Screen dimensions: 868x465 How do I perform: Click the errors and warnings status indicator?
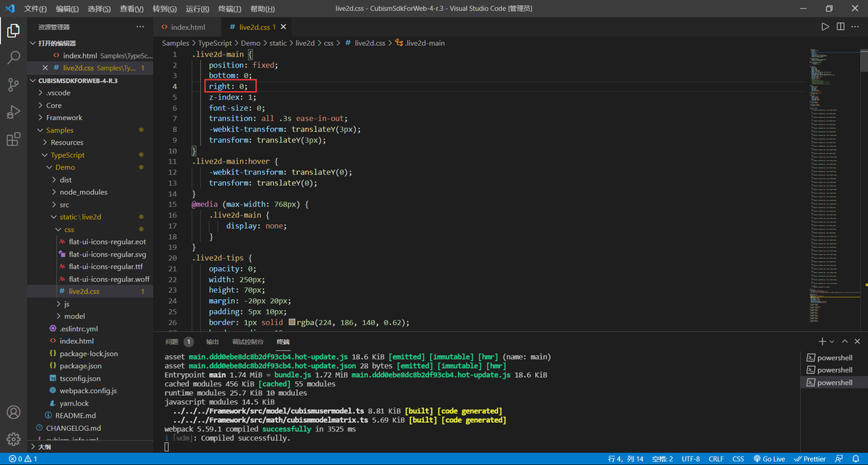(23, 459)
